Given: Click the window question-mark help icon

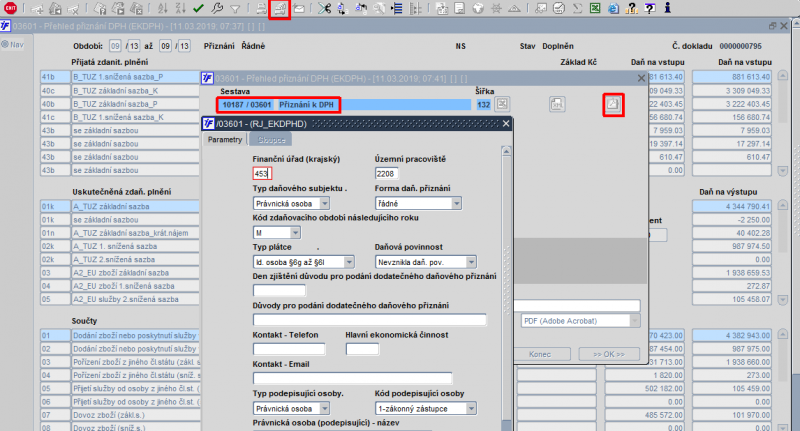Looking at the screenshot, I should [x=649, y=8].
